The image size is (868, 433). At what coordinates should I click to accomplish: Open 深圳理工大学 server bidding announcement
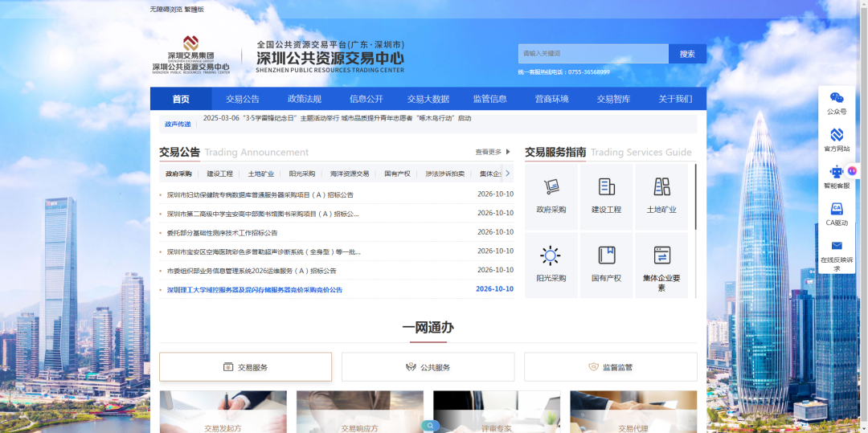coord(255,290)
